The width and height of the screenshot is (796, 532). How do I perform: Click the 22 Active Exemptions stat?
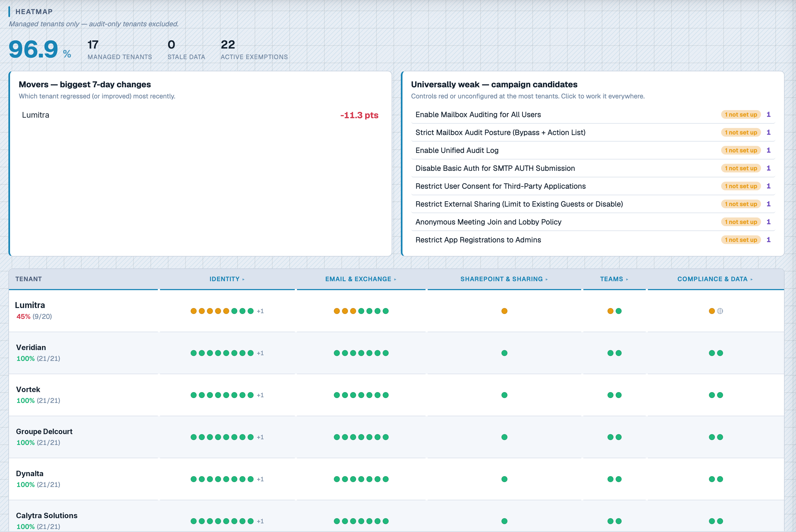(x=254, y=50)
